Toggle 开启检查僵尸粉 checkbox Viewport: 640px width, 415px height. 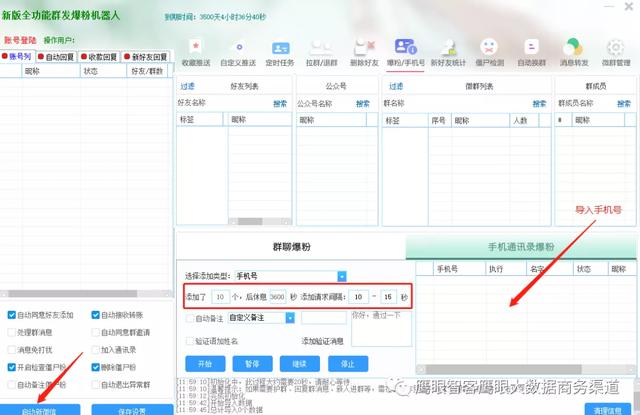[x=11, y=367]
